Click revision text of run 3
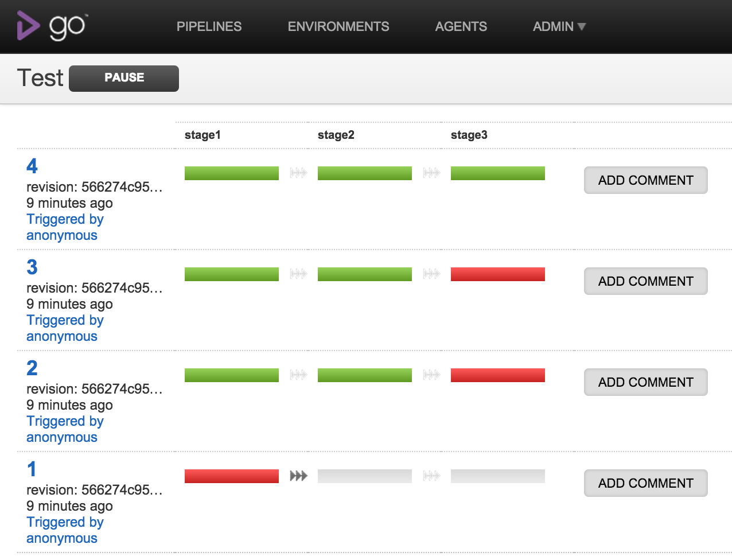 coord(95,288)
